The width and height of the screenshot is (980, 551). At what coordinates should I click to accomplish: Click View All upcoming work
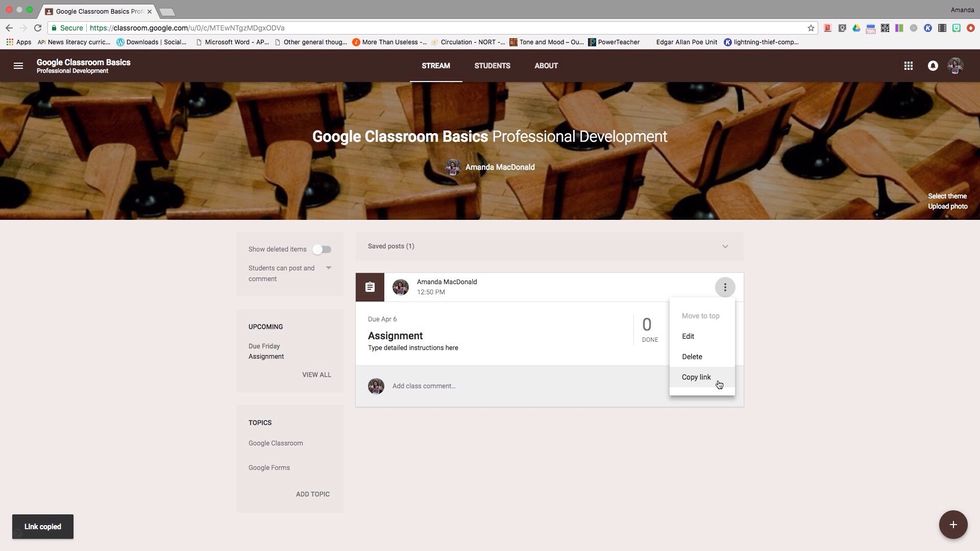(x=316, y=375)
